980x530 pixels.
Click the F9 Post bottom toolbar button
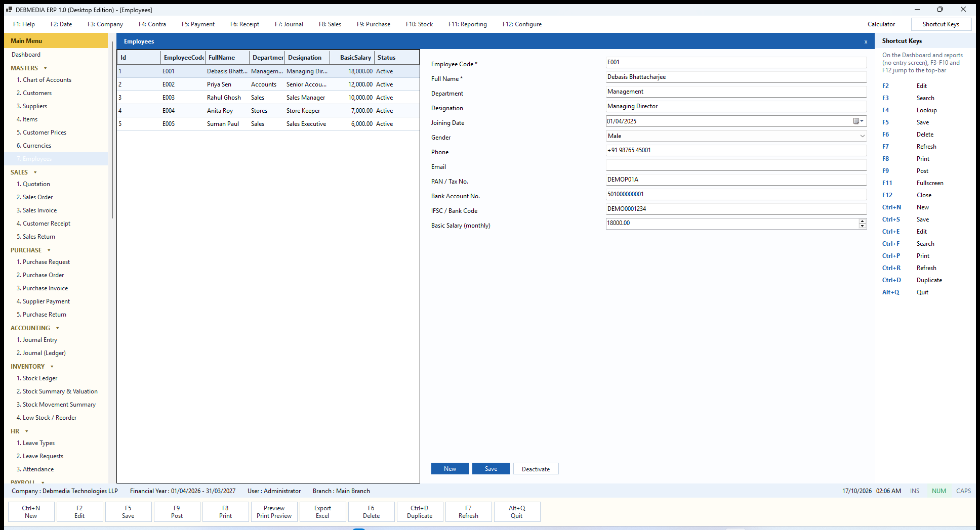(177, 512)
